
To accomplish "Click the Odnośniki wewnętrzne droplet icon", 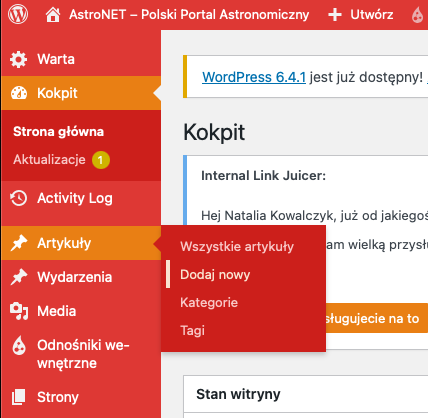I will [19, 345].
